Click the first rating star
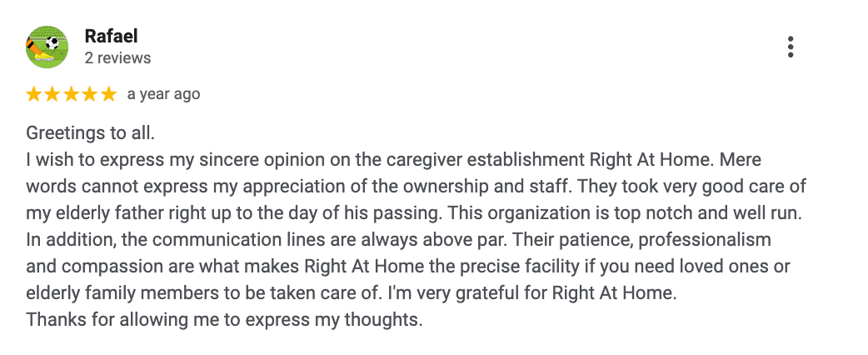Viewport: 868px width, 355px height. pyautogui.click(x=34, y=94)
